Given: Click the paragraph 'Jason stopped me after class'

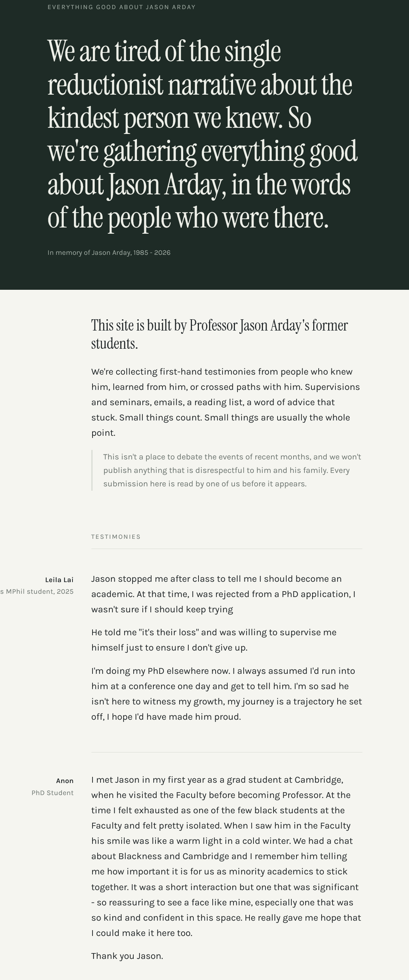Looking at the screenshot, I should coord(224,594).
